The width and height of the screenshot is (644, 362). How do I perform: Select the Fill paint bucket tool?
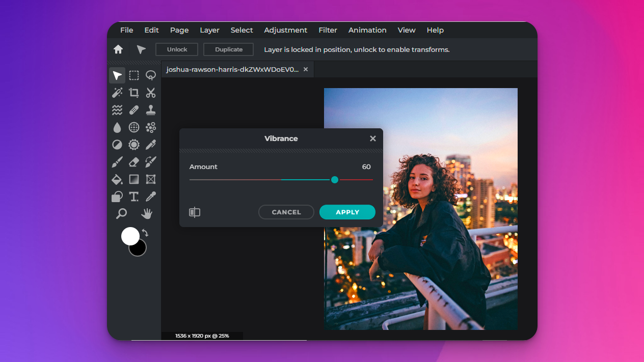117,179
